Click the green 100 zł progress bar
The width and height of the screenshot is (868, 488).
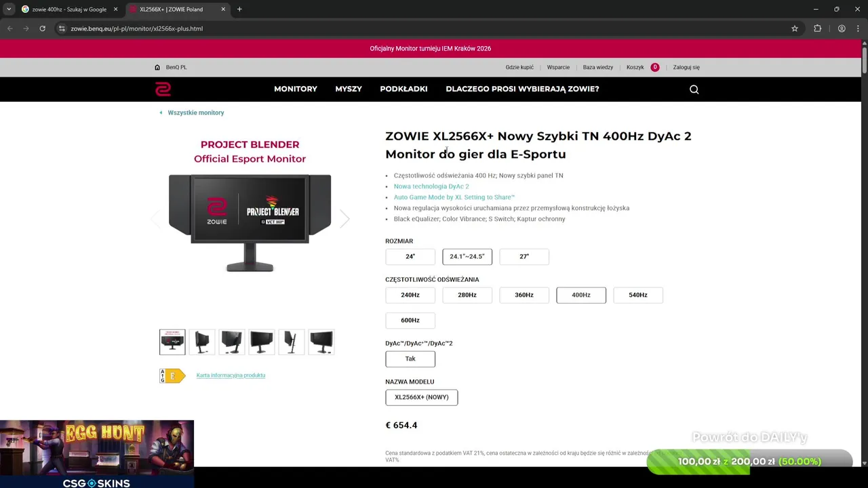coord(749,462)
